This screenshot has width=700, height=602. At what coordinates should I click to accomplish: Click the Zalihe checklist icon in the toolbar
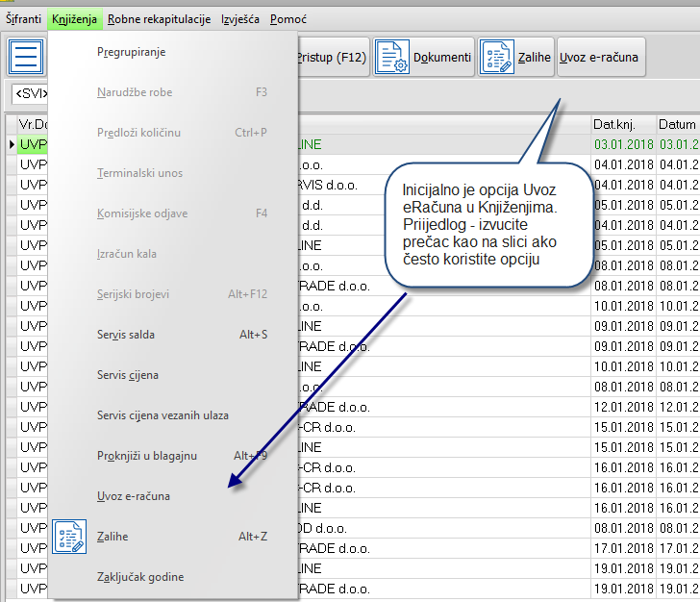pyautogui.click(x=497, y=58)
